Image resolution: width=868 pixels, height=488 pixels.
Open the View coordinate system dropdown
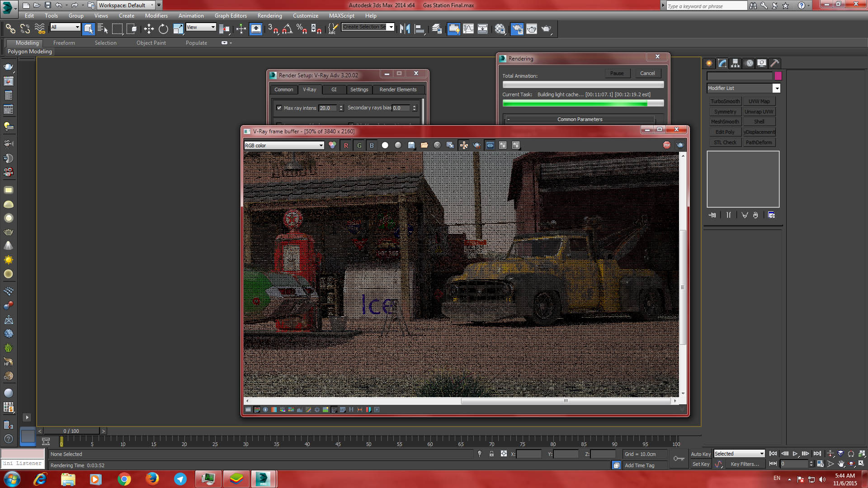201,27
